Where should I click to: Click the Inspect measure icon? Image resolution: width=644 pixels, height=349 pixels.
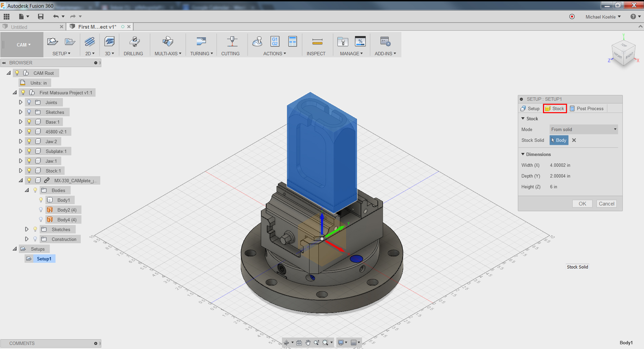317,41
